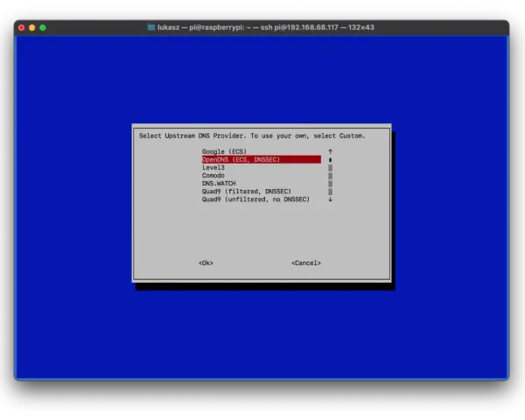
Task: Choose the Comodo DNS provider
Action: click(x=213, y=176)
